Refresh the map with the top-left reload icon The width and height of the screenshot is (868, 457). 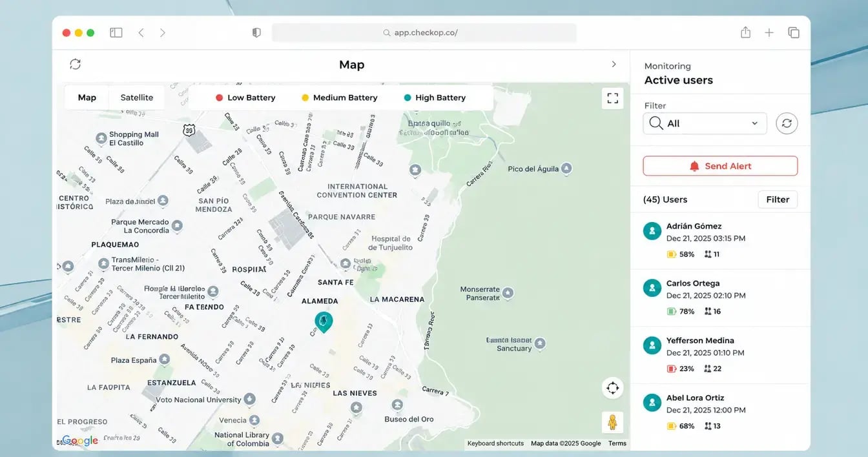[76, 64]
